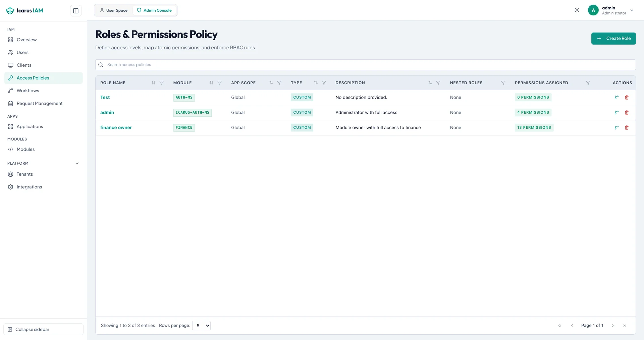Sort by Description column arrows
The image size is (644, 340).
click(x=430, y=83)
